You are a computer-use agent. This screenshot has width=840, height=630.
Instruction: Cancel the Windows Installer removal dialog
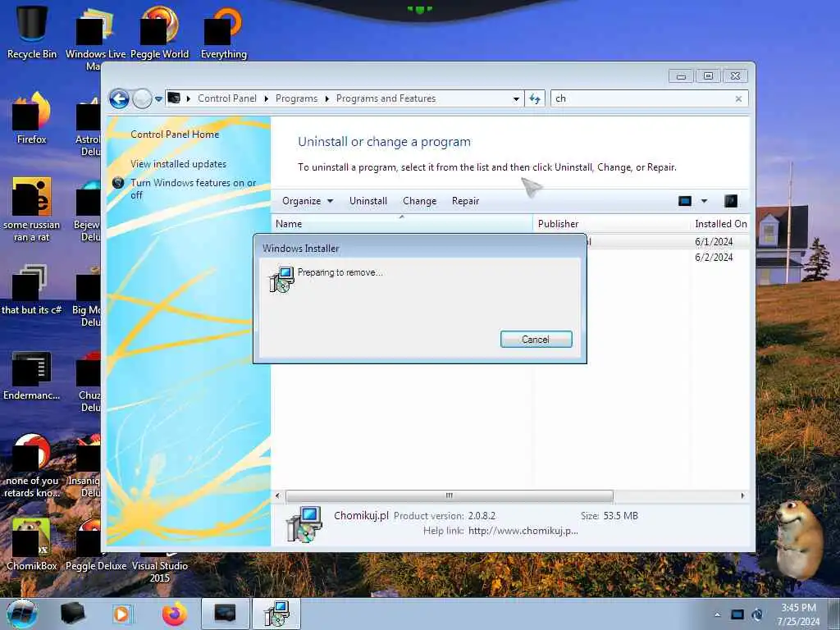[536, 339]
